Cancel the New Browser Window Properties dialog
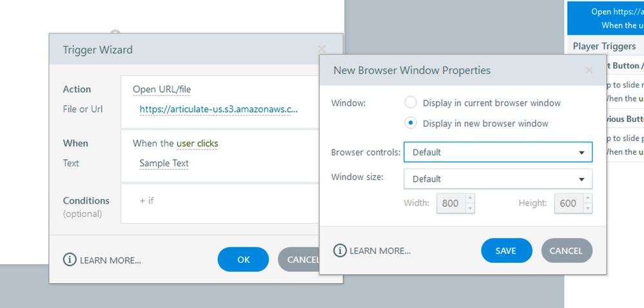 point(566,251)
